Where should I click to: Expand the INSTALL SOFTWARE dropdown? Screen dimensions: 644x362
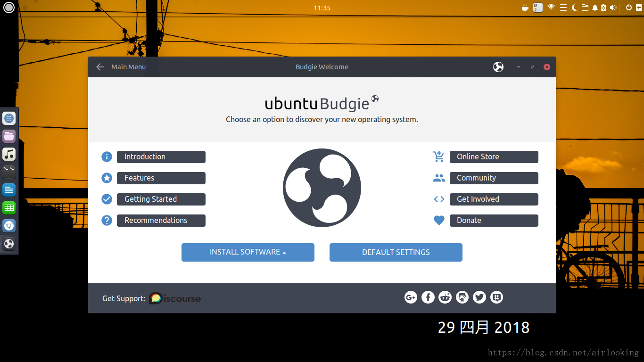pos(248,252)
